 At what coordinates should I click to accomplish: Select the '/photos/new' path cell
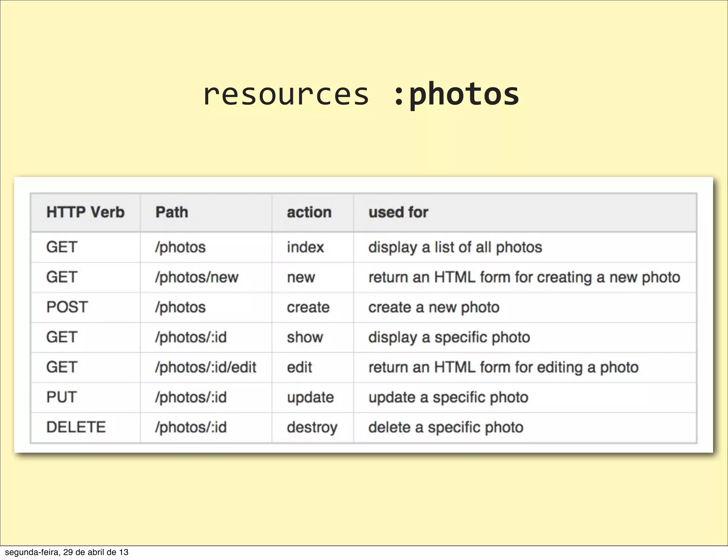coord(197,277)
